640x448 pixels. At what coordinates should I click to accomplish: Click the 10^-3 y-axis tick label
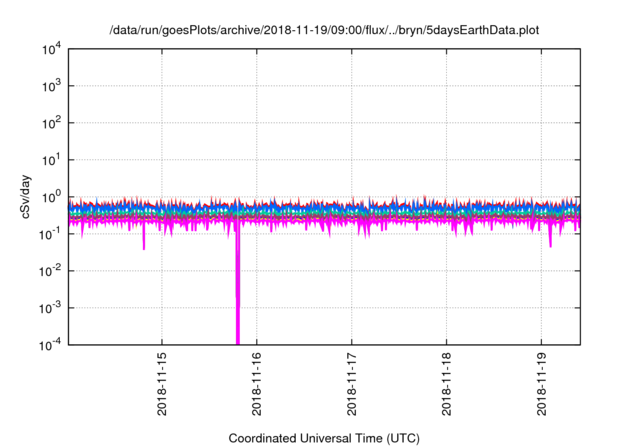[50, 308]
